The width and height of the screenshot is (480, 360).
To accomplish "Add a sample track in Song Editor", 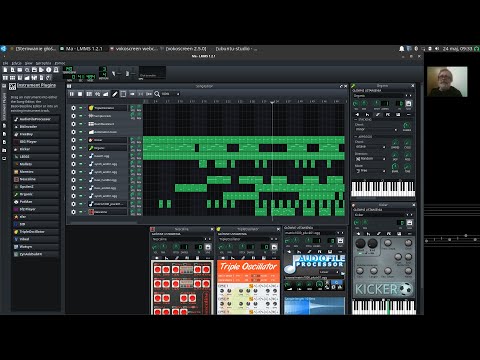I will tap(97, 94).
